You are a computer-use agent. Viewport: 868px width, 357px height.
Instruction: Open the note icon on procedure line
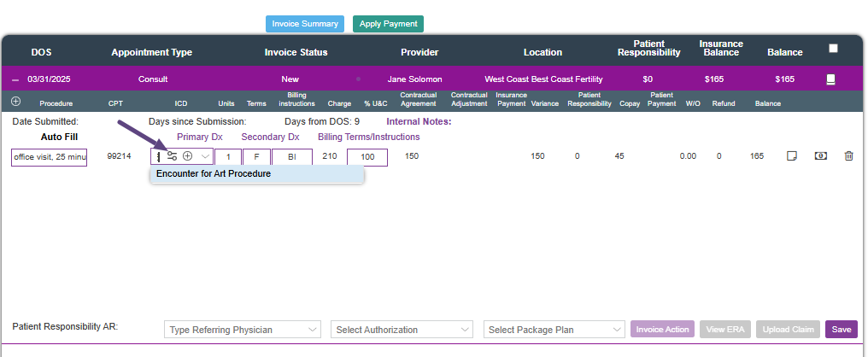(792, 156)
